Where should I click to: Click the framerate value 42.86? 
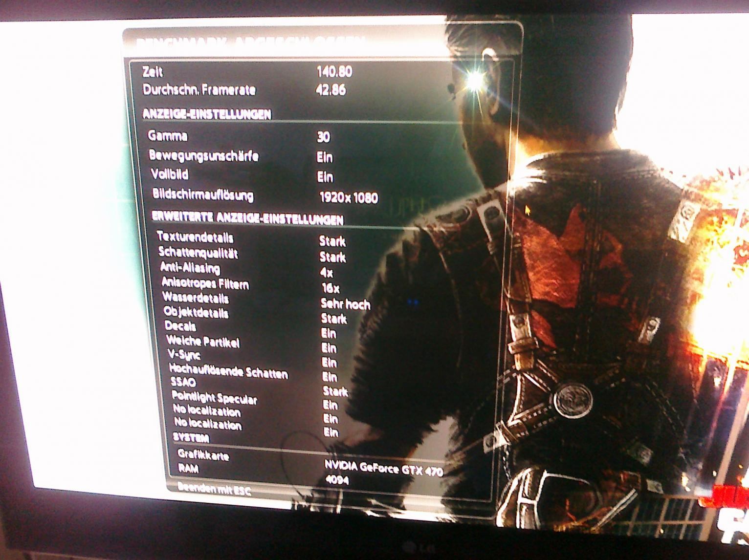click(331, 90)
